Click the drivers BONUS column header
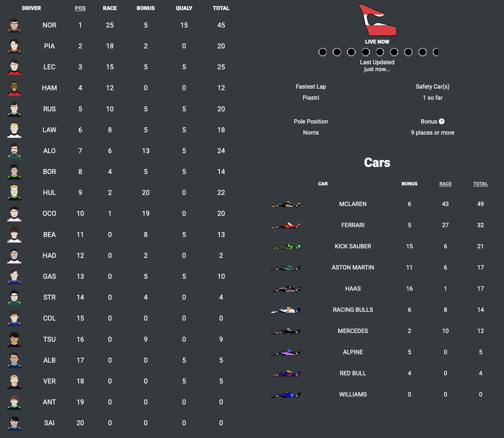The image size is (504, 438). click(146, 8)
